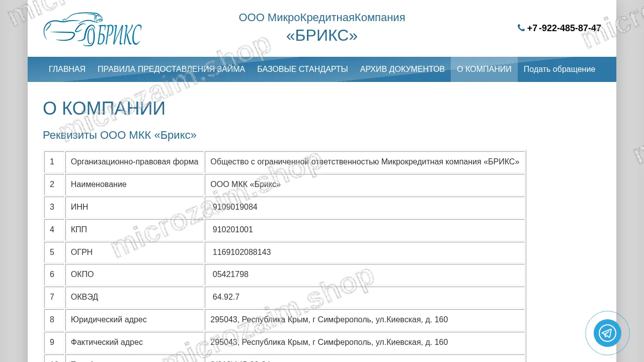Click the Юридический адрес label cell
The image size is (644, 362).
click(x=134, y=320)
